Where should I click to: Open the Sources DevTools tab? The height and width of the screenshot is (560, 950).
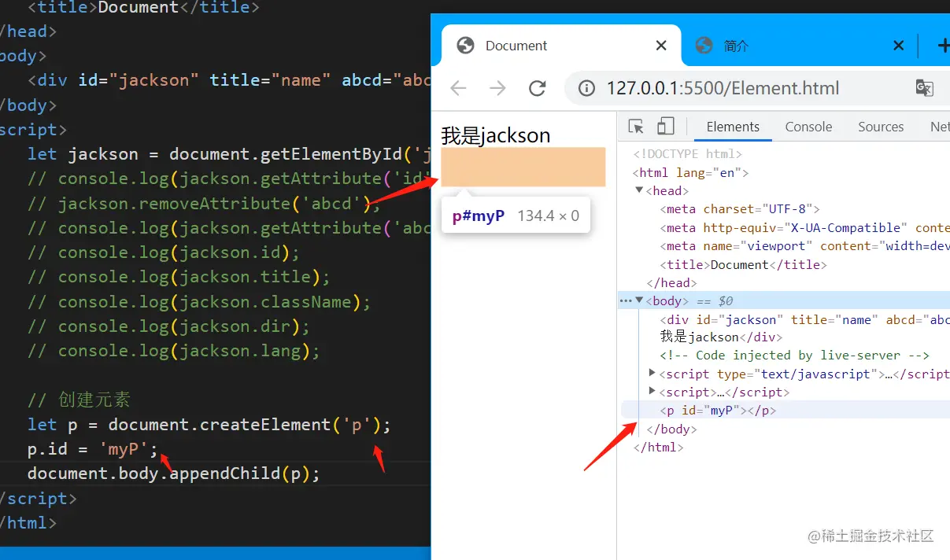point(881,127)
